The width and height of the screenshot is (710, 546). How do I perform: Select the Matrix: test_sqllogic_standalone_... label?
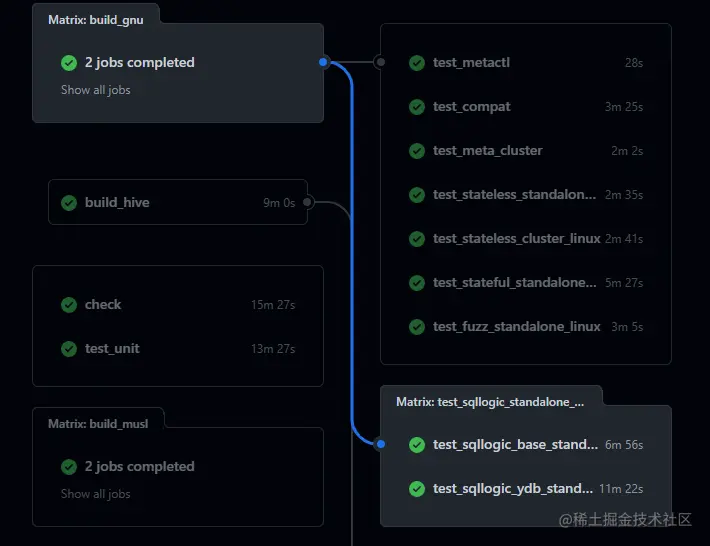490,402
